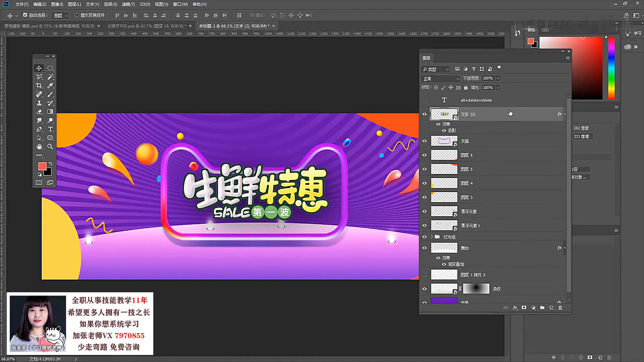Hide the 天猫 layer

(424, 141)
